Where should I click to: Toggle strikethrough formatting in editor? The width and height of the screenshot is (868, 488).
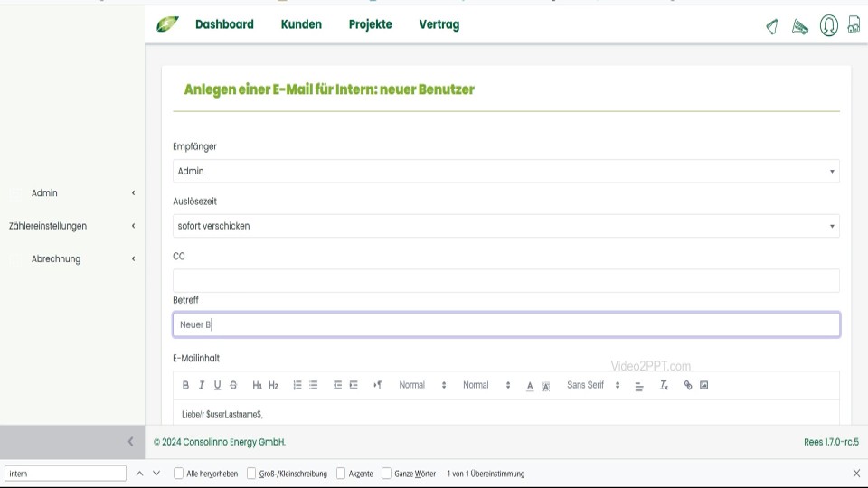(x=233, y=385)
